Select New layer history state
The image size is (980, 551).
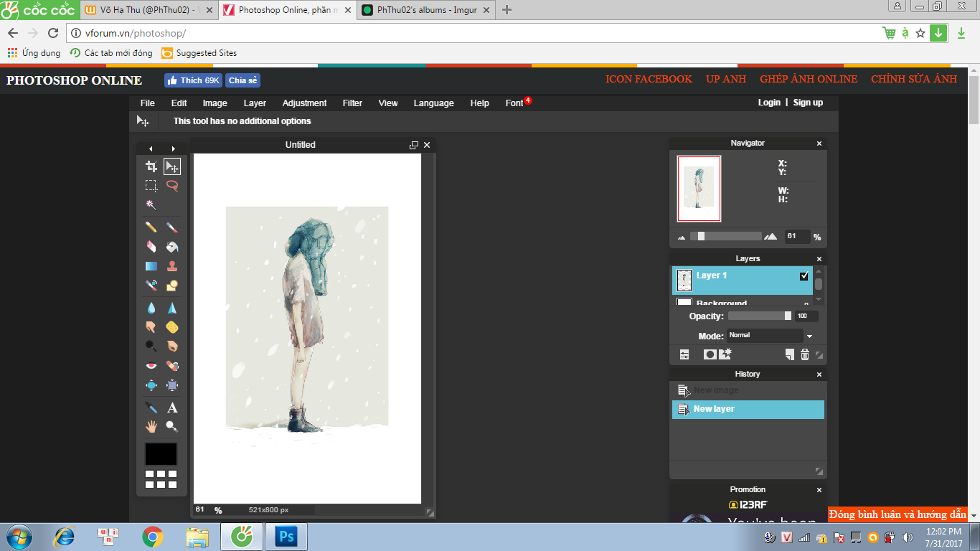pyautogui.click(x=748, y=410)
